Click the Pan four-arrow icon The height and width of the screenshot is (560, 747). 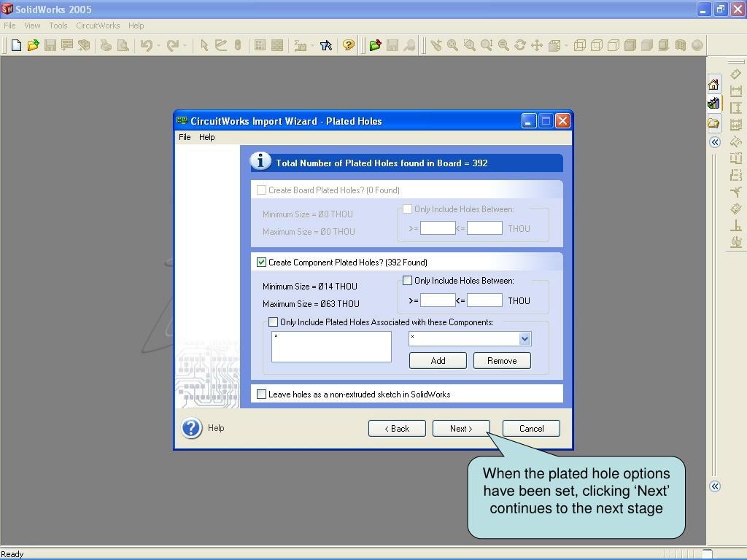point(537,45)
